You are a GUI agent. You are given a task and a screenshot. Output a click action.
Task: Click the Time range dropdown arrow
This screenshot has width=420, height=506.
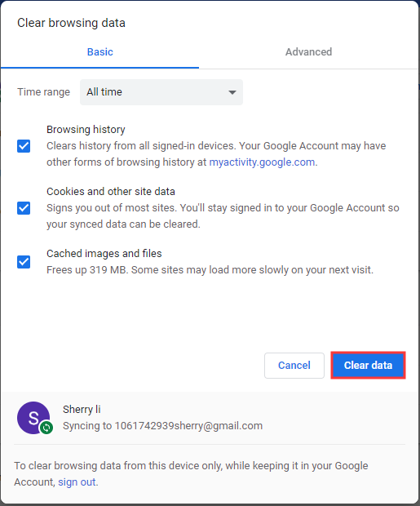click(x=232, y=92)
